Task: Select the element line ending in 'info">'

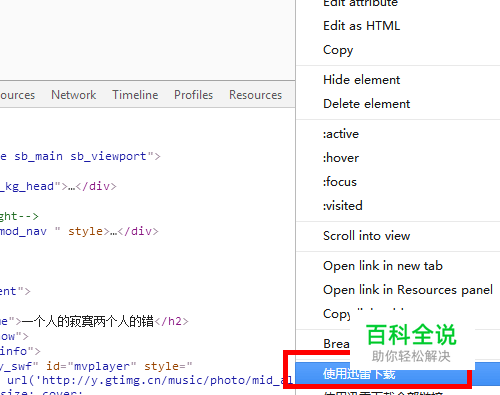Action: coord(20,351)
